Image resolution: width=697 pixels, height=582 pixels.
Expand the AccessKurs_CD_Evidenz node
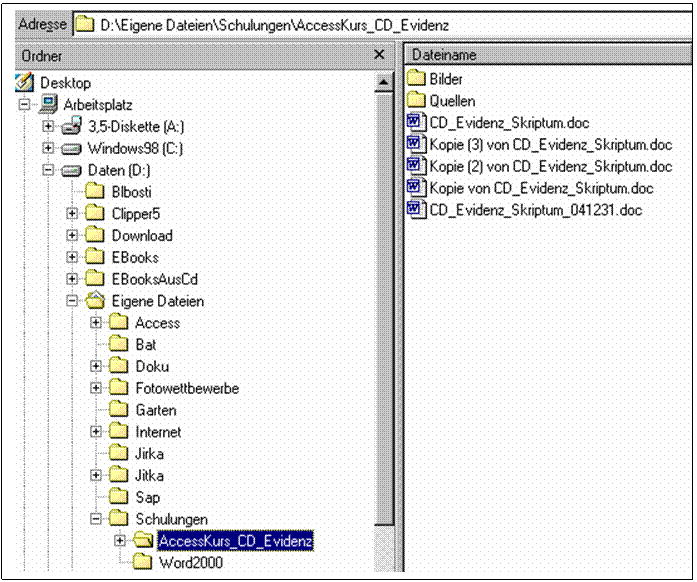119,540
